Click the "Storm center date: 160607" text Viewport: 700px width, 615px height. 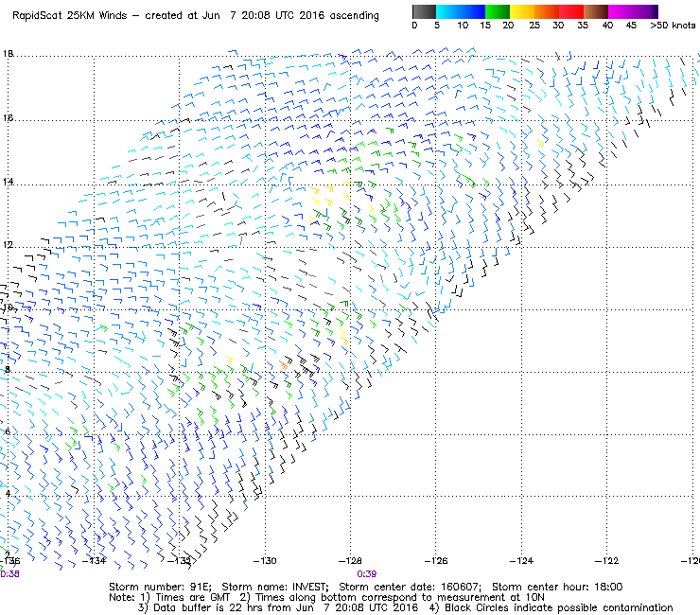pyautogui.click(x=410, y=587)
